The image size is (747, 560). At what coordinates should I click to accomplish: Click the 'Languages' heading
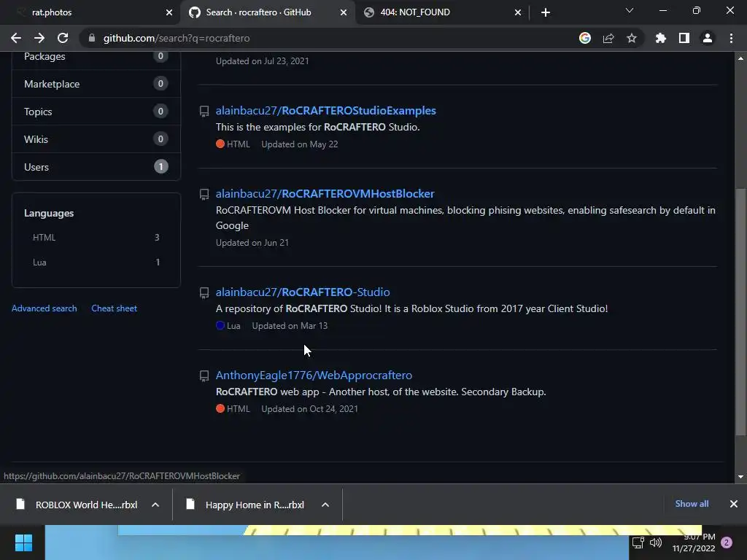pyautogui.click(x=49, y=214)
